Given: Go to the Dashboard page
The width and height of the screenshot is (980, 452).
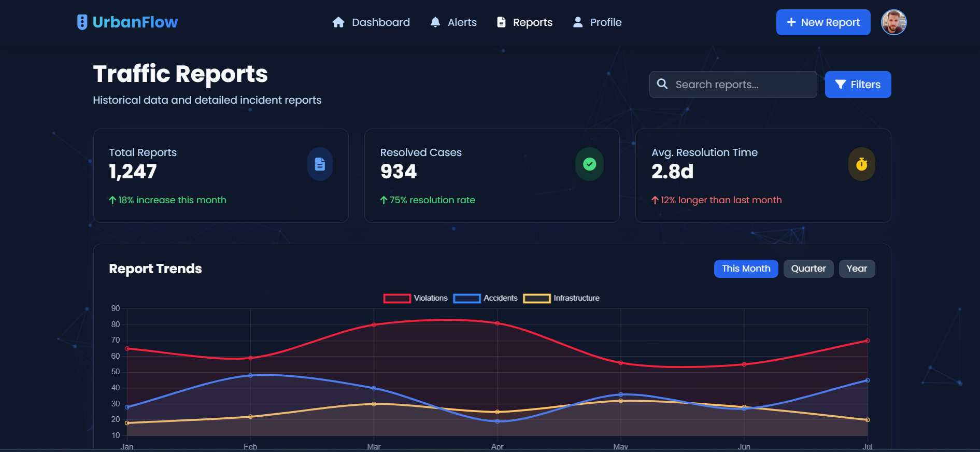Looking at the screenshot, I should pos(380,22).
